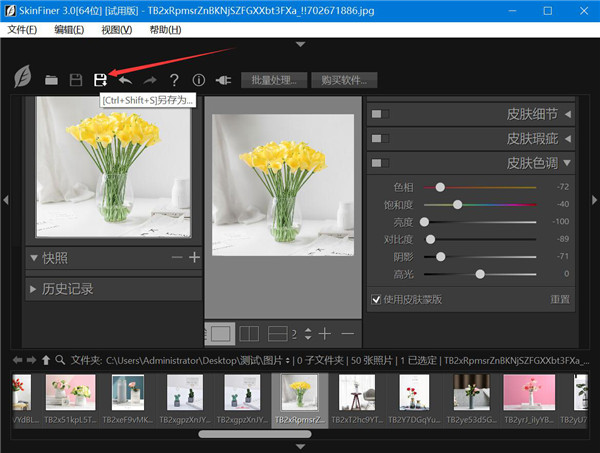
Task: Click the 重置 reset button
Action: (559, 299)
